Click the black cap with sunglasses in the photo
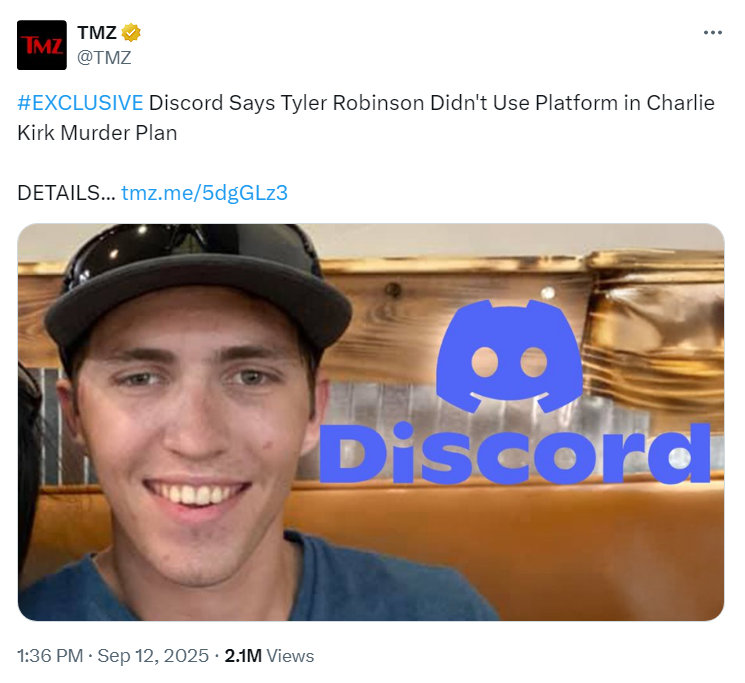This screenshot has width=745, height=683. (x=197, y=285)
